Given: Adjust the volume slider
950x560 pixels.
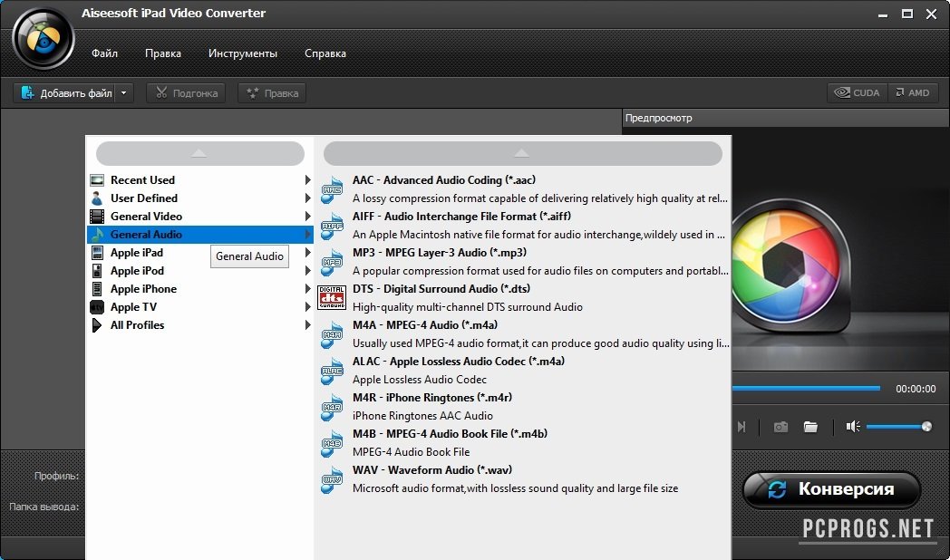Looking at the screenshot, I should (896, 427).
